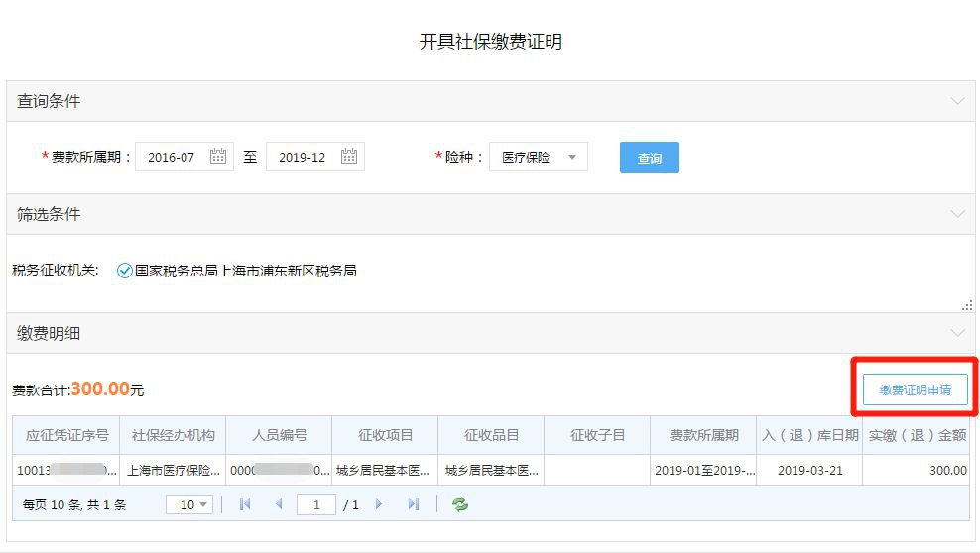This screenshot has width=980, height=553.
Task: Open calendar picker for end period 2019-12
Action: [x=349, y=157]
